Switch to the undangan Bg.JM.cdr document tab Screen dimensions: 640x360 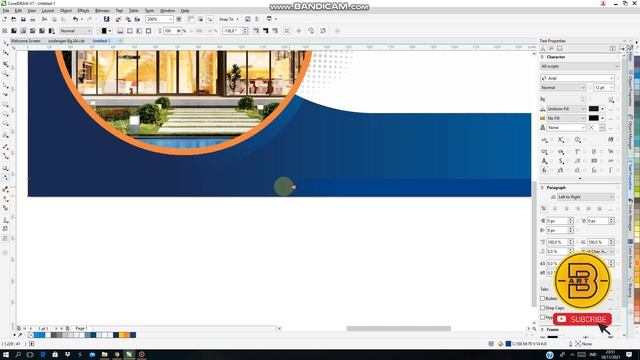click(x=67, y=41)
